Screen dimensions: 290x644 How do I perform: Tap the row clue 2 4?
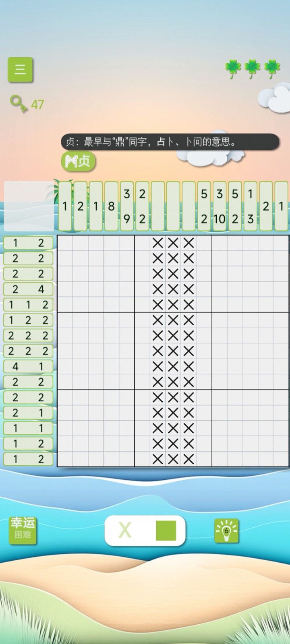click(x=28, y=289)
